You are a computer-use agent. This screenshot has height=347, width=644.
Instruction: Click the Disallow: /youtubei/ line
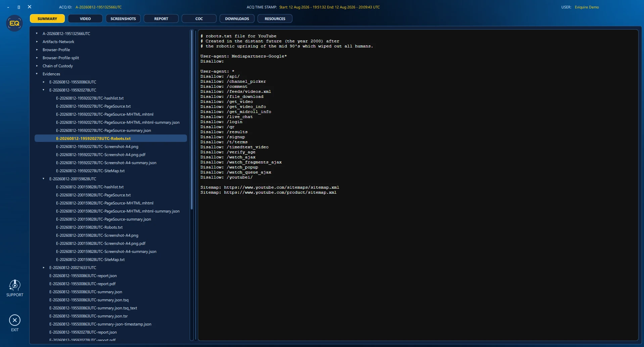pos(226,178)
